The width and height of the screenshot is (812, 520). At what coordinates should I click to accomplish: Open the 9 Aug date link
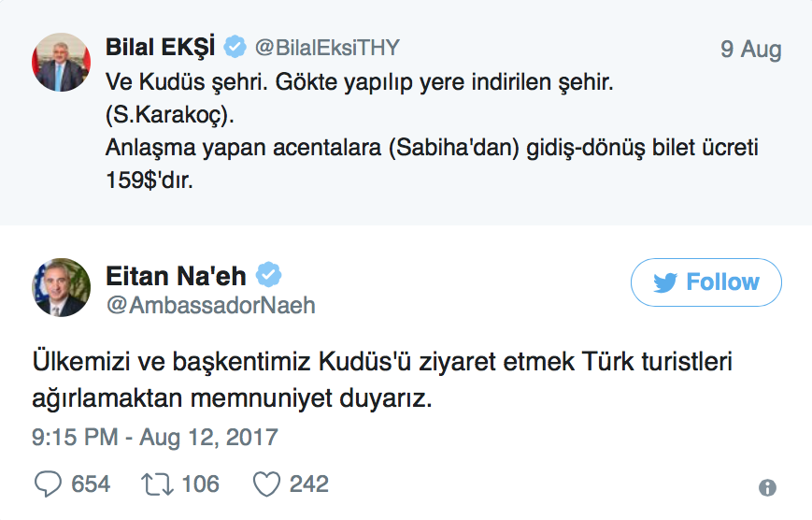tap(750, 50)
